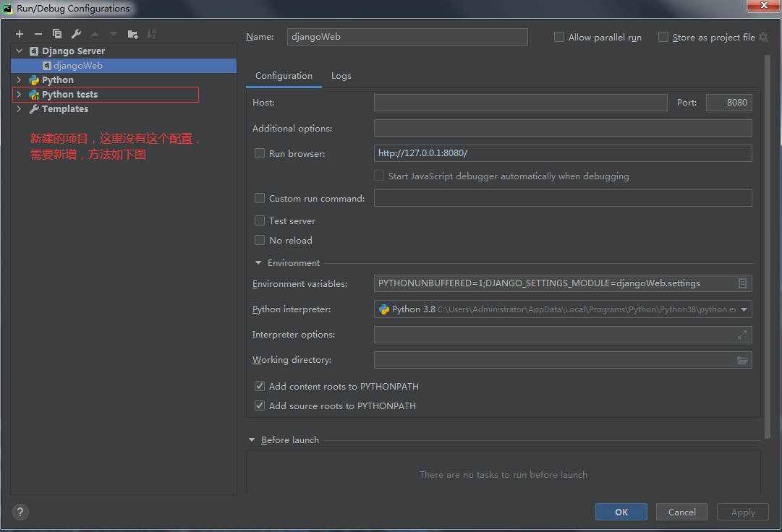Check the Run browser option
The height and width of the screenshot is (532, 782).
pyautogui.click(x=259, y=153)
